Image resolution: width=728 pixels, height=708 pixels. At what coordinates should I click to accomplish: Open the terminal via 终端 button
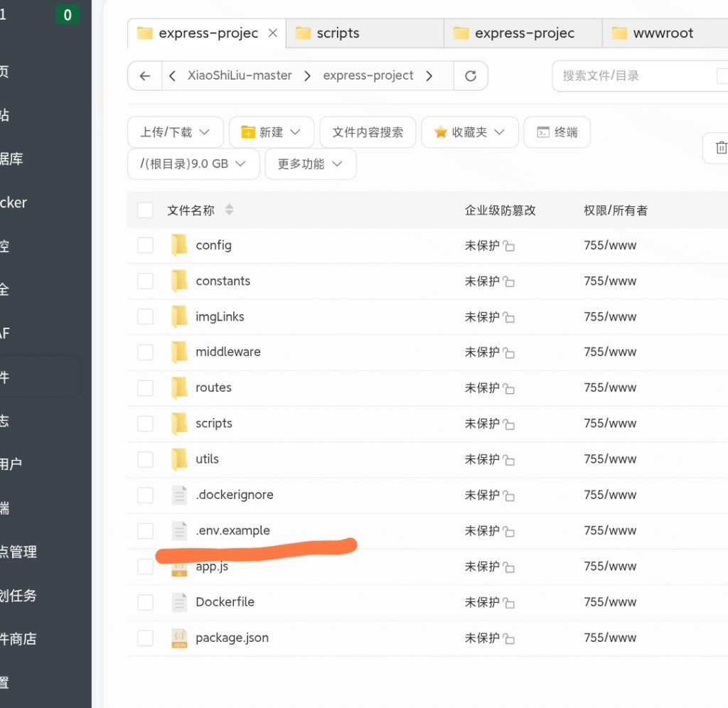click(557, 132)
